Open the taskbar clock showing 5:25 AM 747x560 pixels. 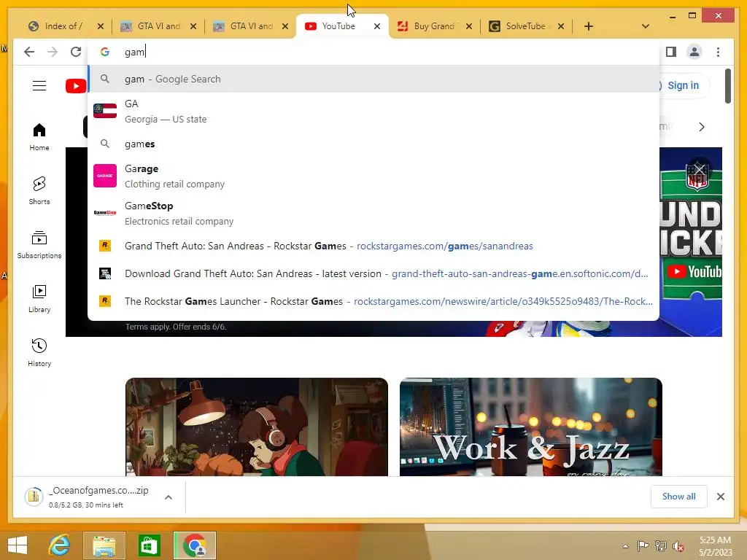(x=715, y=546)
